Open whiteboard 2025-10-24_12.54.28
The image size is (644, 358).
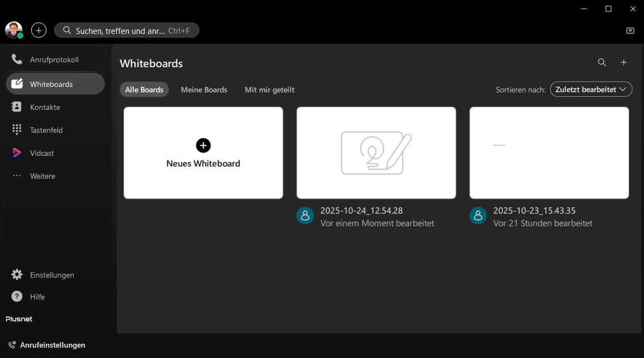pos(376,152)
